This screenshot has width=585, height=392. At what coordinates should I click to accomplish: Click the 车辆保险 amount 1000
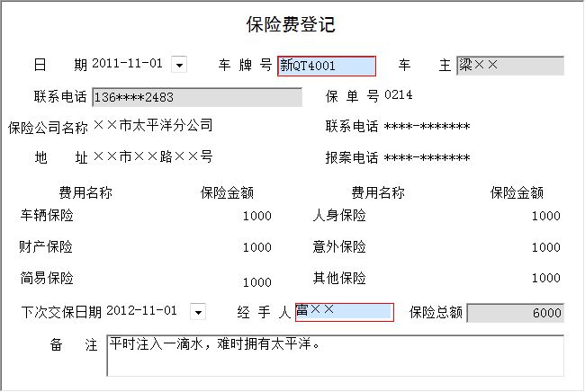click(256, 217)
